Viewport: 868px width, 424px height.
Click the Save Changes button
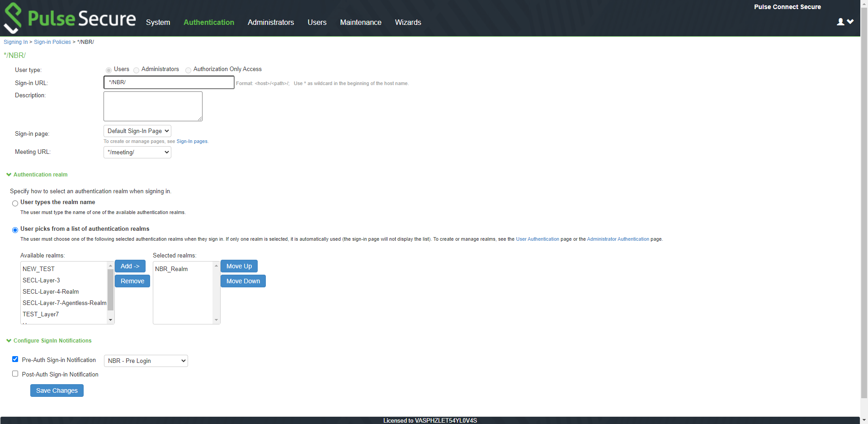click(57, 391)
